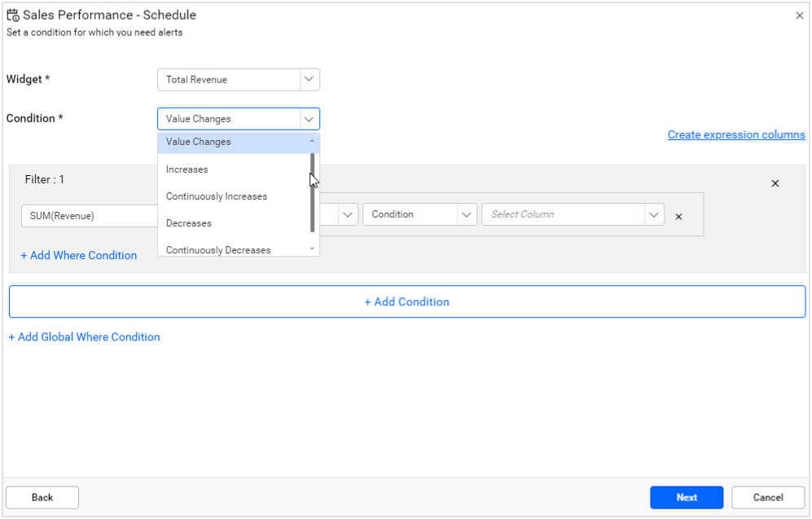The image size is (812, 519).
Task: Click the dropdown arrow on the Select Column field
Action: click(653, 214)
